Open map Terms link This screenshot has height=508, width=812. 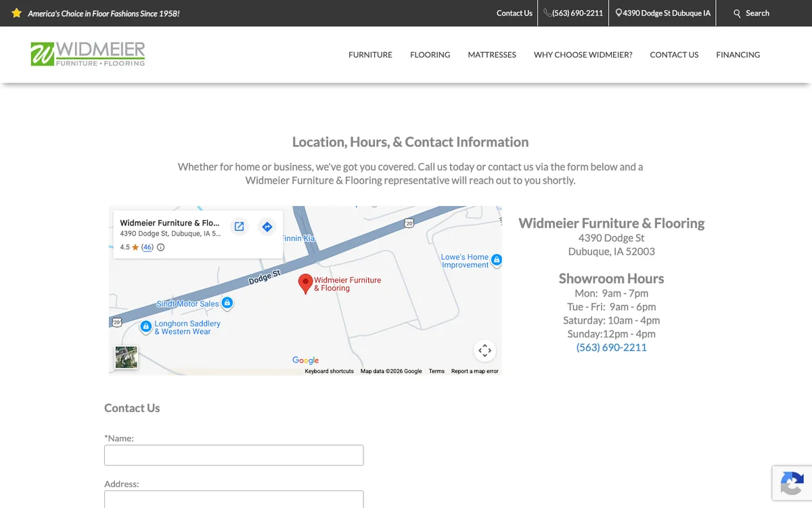click(436, 371)
